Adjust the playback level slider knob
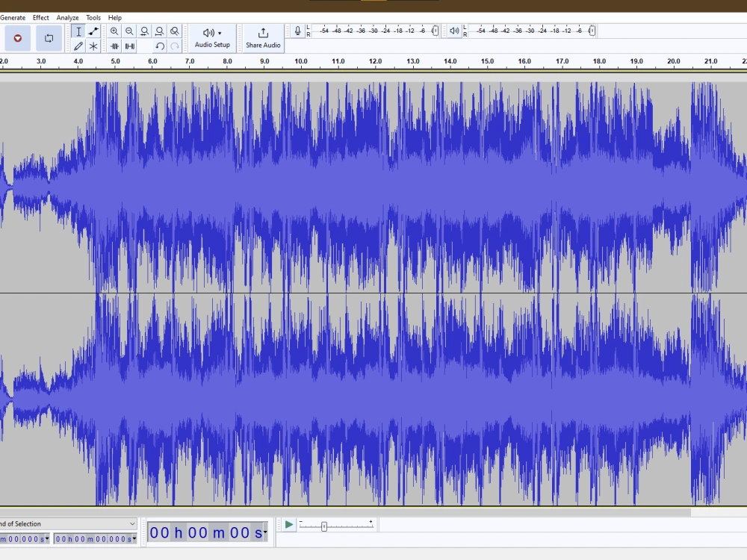Screen dimensions: 747x560 pyautogui.click(x=592, y=31)
